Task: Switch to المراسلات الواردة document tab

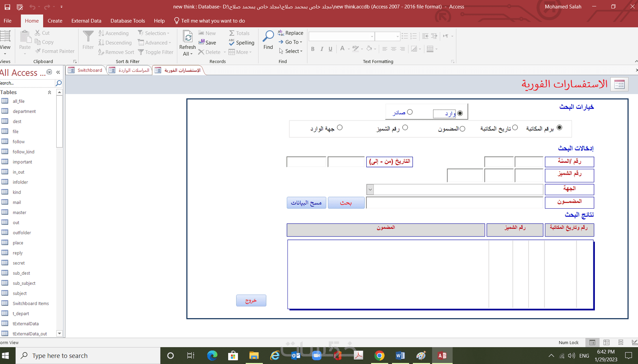Action: tap(129, 70)
